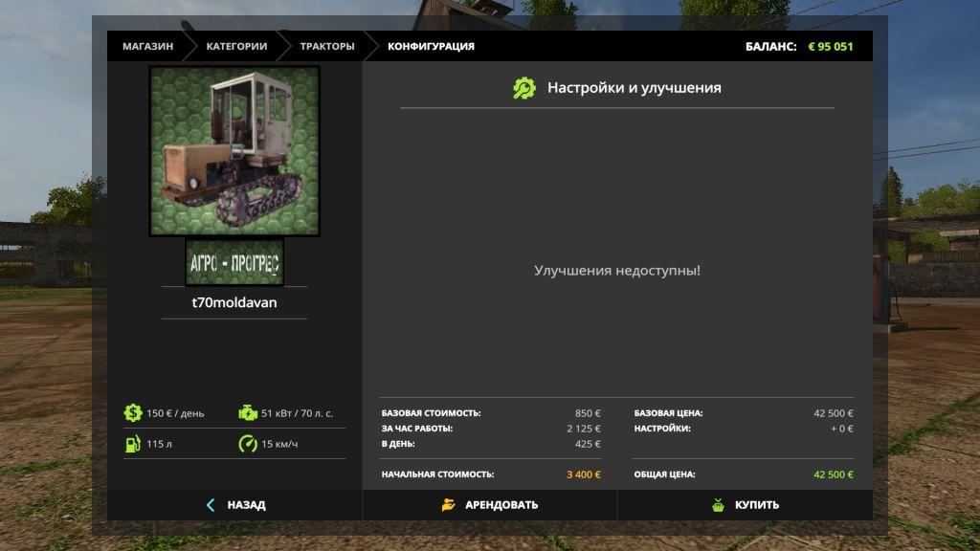Click the dollar daily upkeep icon
Screen dimensions: 980x551
click(132, 413)
